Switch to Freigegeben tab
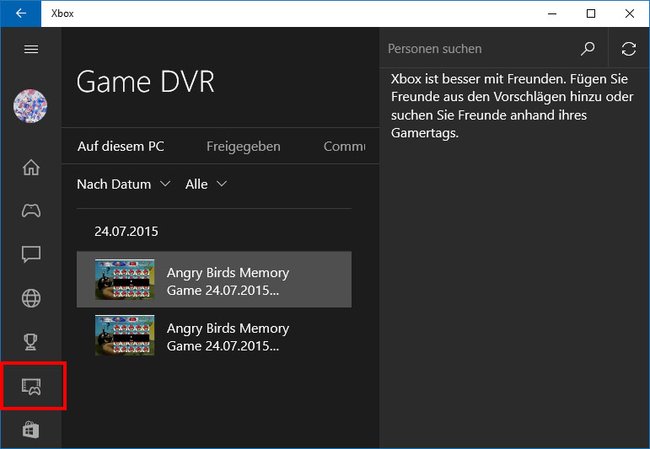 (x=243, y=146)
